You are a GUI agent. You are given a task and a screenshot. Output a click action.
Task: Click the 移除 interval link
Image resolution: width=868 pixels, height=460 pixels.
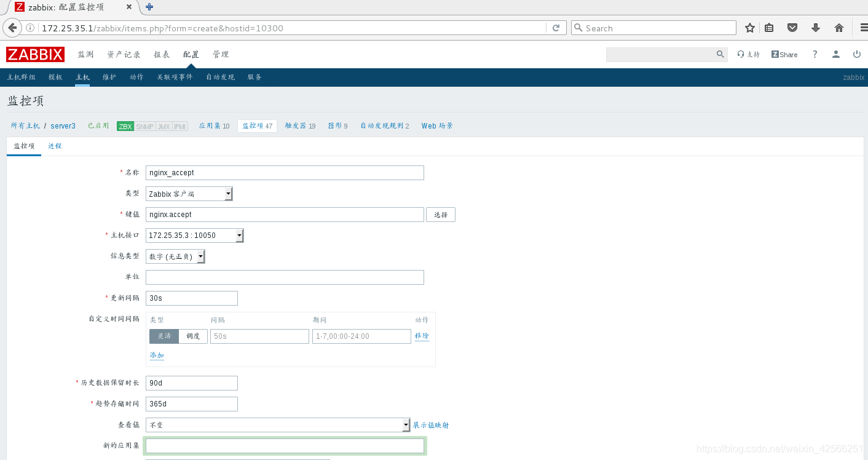422,336
